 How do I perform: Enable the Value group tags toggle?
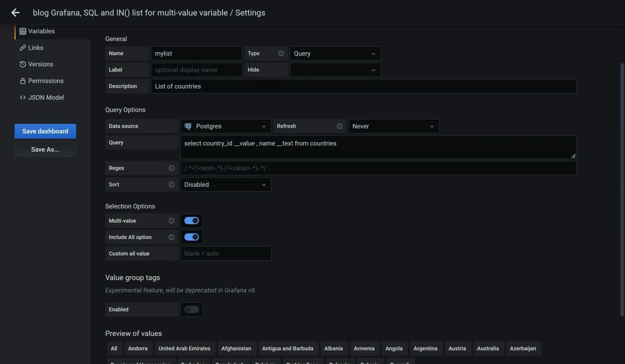(x=192, y=309)
